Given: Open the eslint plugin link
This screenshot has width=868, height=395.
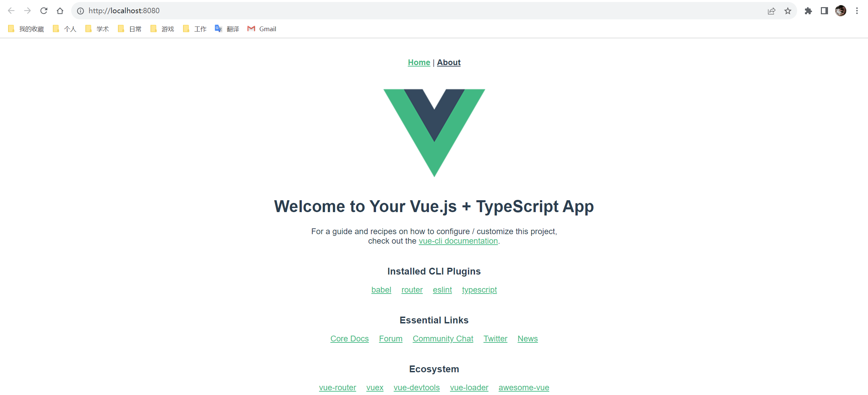Looking at the screenshot, I should (442, 290).
